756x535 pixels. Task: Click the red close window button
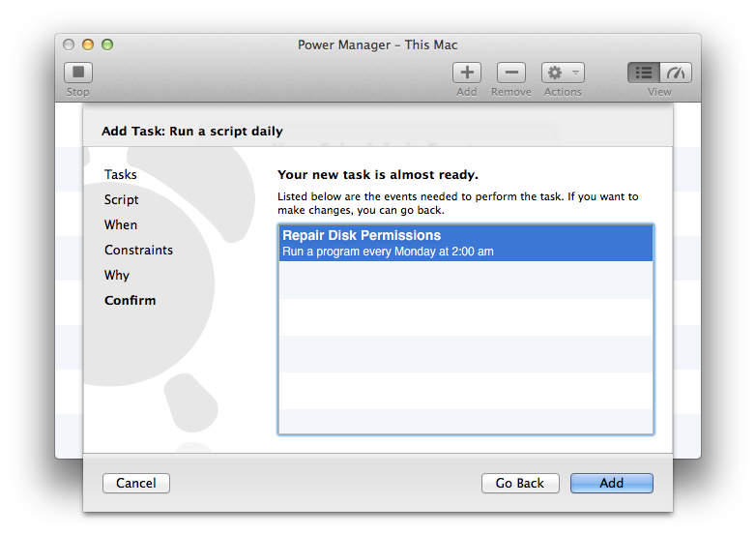point(69,45)
